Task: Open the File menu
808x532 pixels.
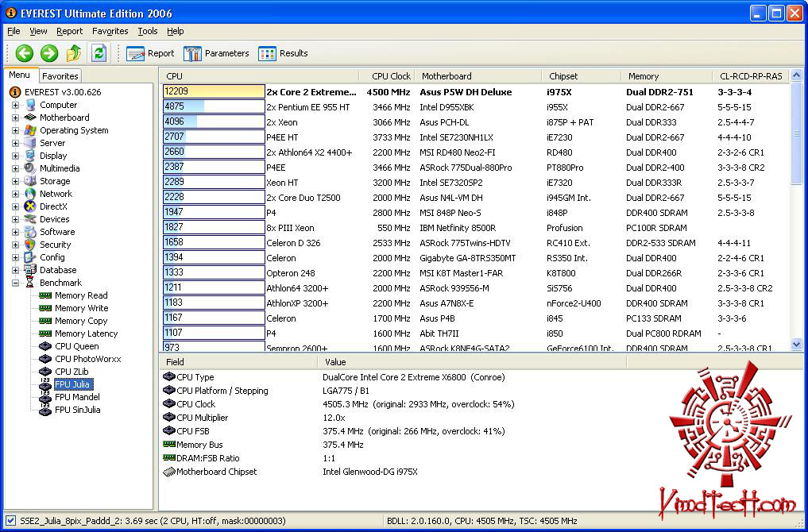Action: click(14, 32)
